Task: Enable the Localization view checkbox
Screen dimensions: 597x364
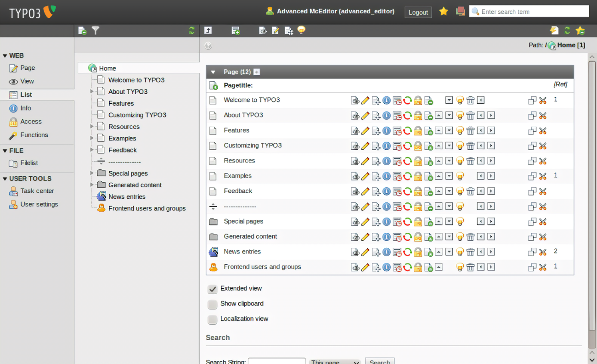Action: pyautogui.click(x=212, y=319)
